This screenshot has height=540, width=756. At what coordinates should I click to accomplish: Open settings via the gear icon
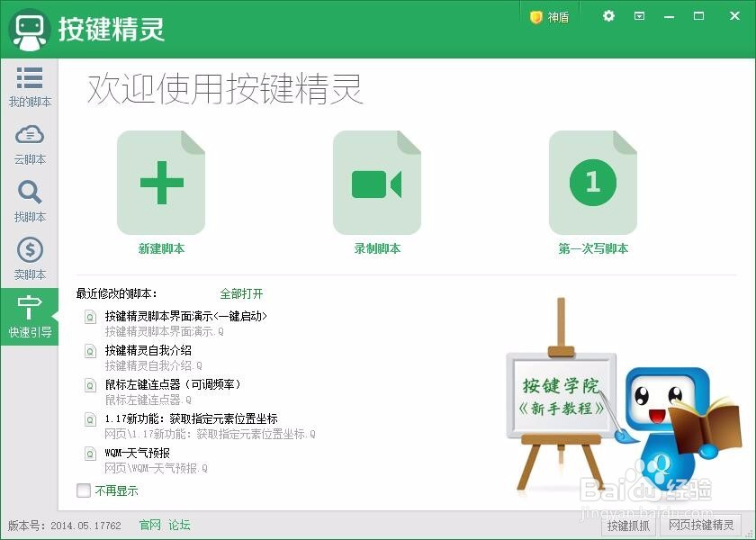[609, 16]
